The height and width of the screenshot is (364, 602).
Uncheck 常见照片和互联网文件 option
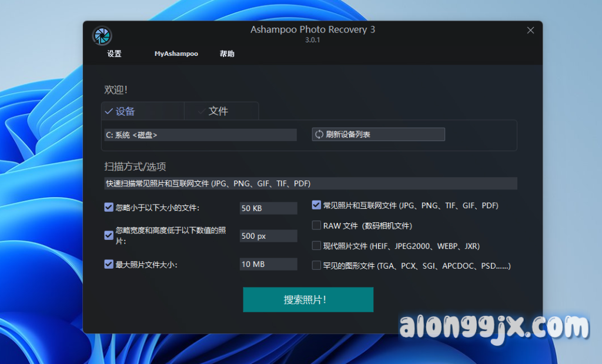(x=316, y=206)
